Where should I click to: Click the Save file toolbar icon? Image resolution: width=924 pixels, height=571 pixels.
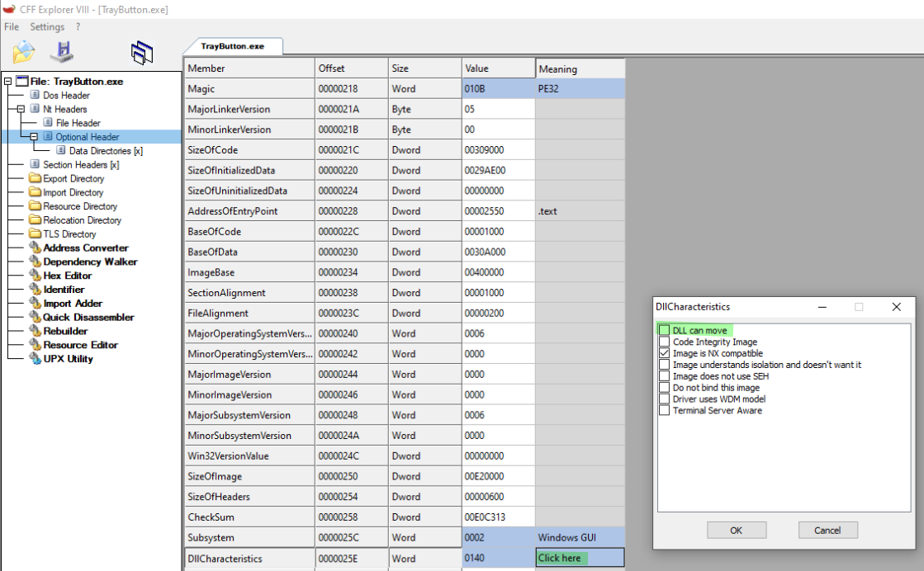62,52
